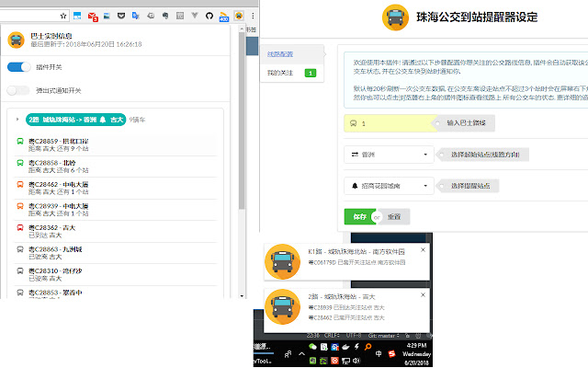Click the GitHub octocat extension icon
This screenshot has height=368, width=588.
pos(209,16)
